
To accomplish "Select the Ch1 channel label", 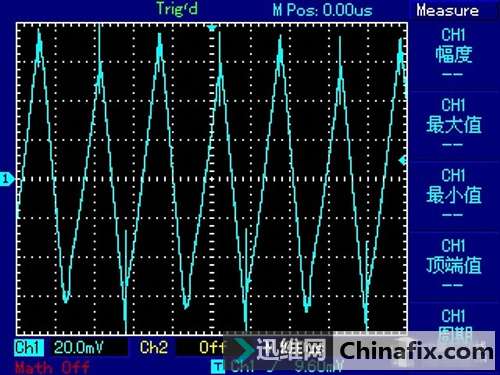I will click(28, 347).
